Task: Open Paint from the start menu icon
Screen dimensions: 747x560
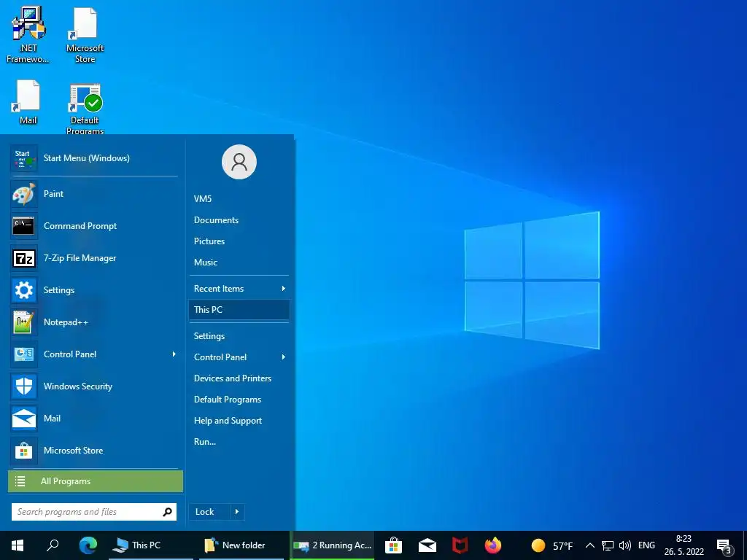Action: pyautogui.click(x=24, y=194)
